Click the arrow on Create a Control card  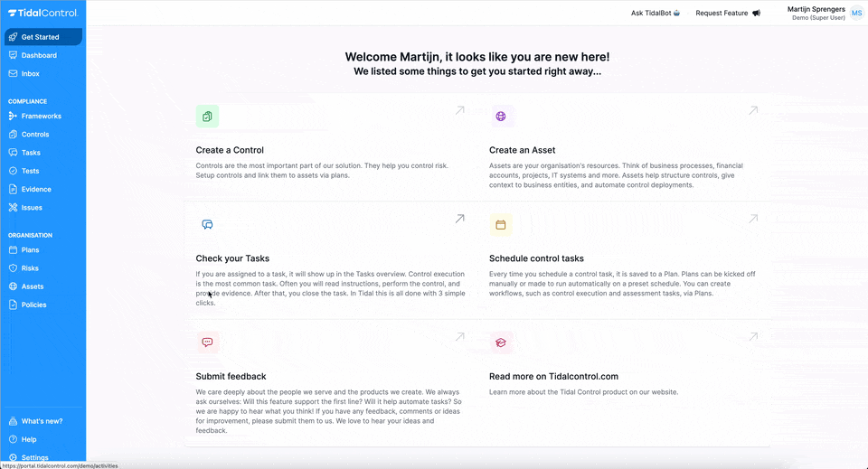tap(459, 110)
